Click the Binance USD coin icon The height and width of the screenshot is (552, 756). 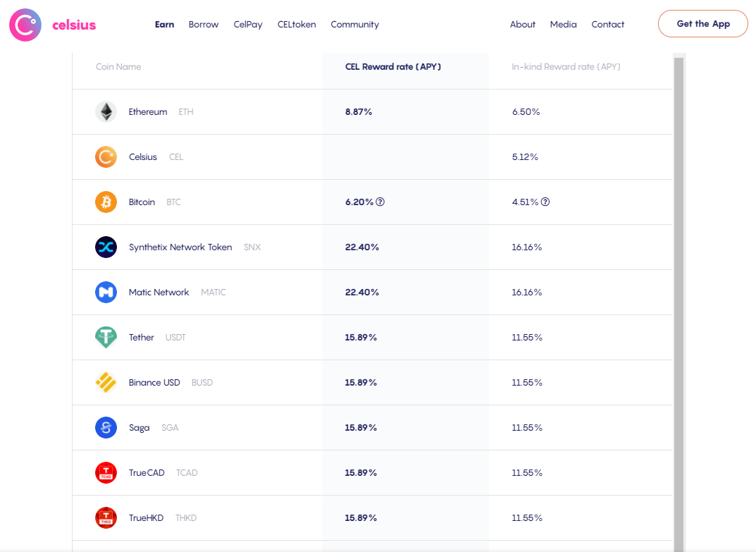pyautogui.click(x=106, y=383)
